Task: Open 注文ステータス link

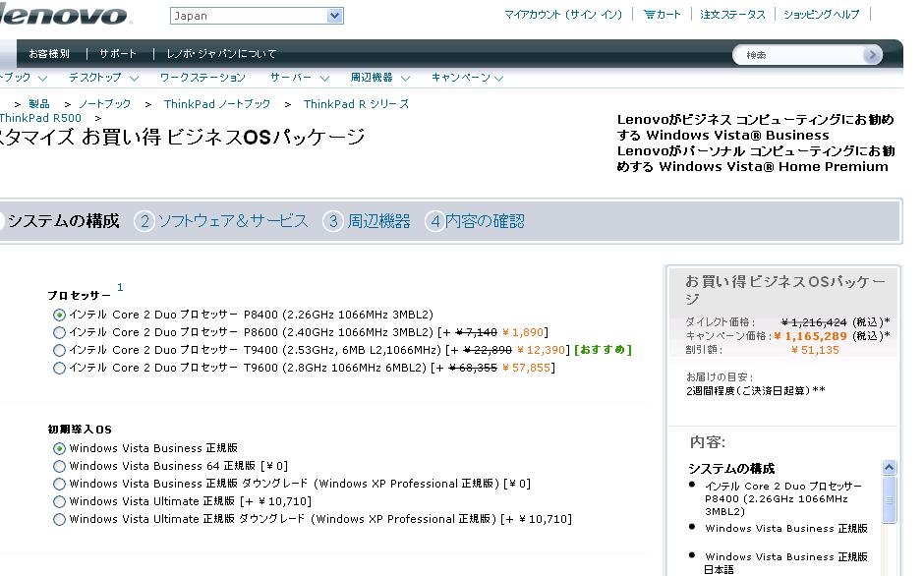Action: point(732,14)
